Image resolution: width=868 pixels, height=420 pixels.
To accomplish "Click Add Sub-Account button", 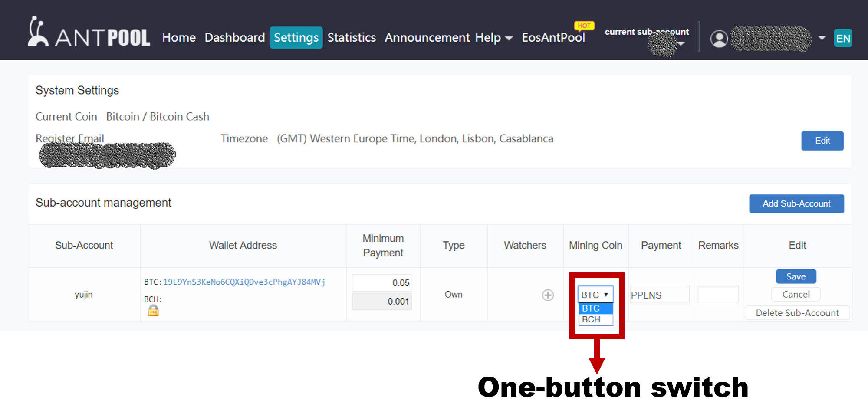I will [796, 203].
